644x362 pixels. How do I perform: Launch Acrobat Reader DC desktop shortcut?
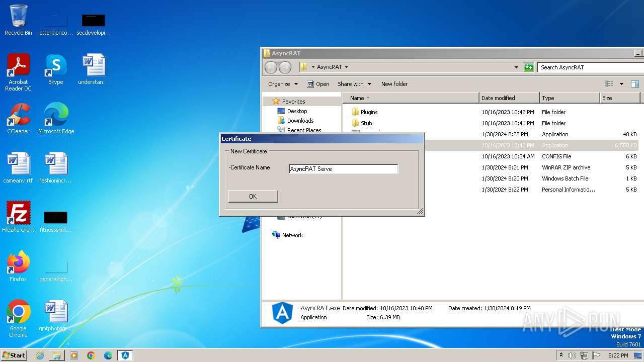click(x=18, y=72)
